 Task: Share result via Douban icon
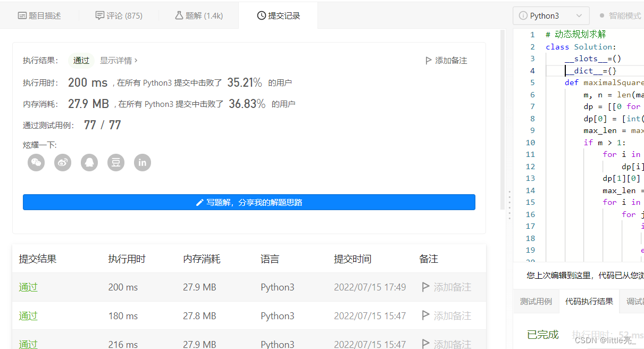pyautogui.click(x=116, y=163)
